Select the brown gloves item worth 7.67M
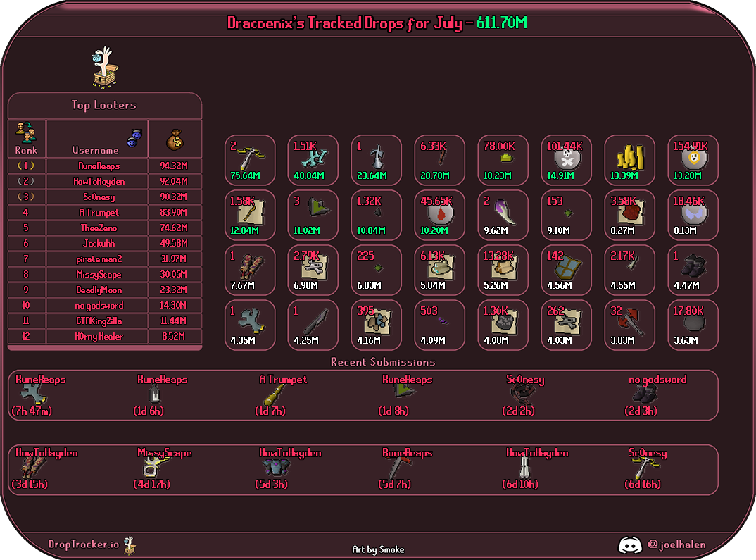This screenshot has width=756, height=560. (x=250, y=270)
